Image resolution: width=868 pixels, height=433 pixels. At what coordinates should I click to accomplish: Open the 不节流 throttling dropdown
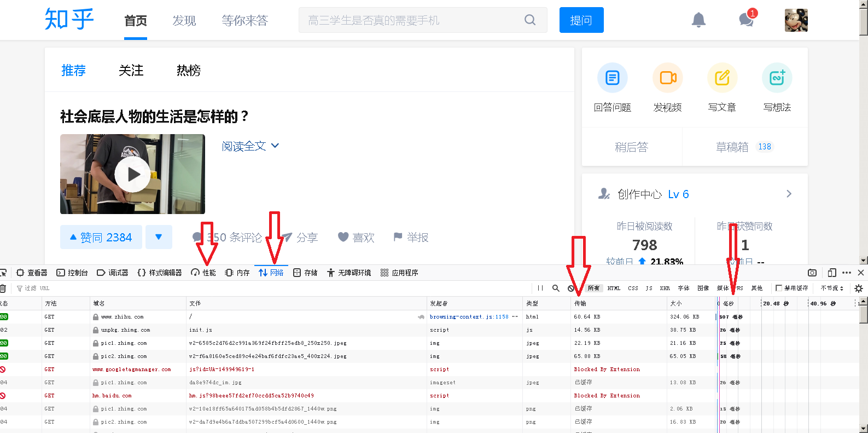click(832, 288)
